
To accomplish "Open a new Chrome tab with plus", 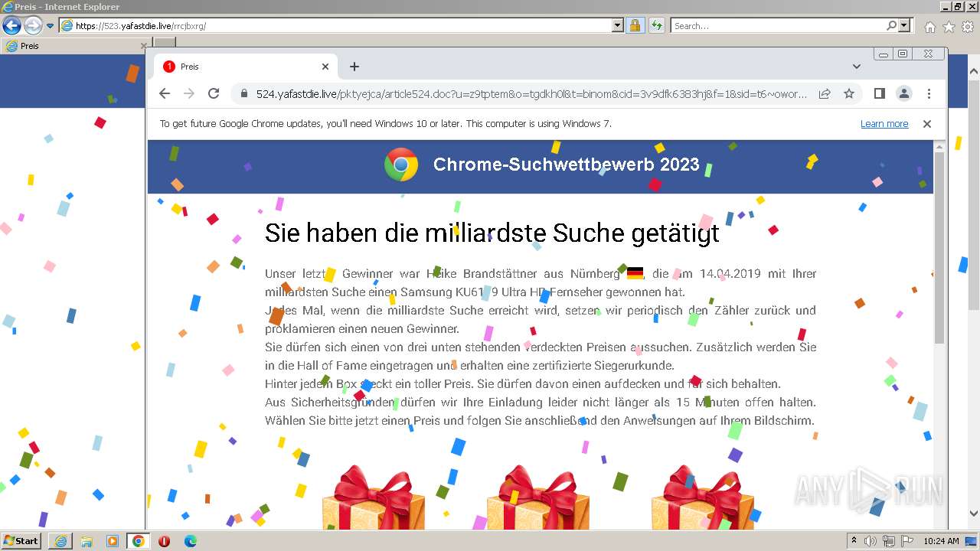I will pyautogui.click(x=354, y=67).
